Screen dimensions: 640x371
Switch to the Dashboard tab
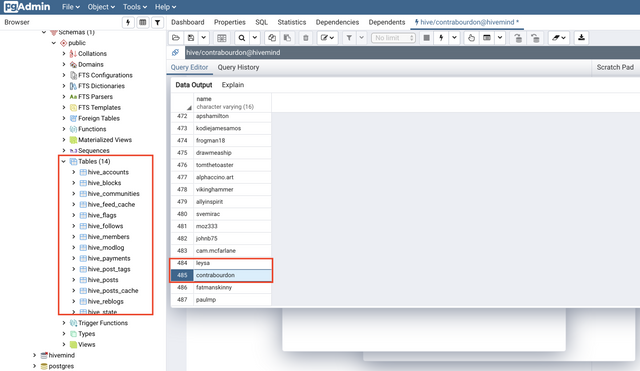pyautogui.click(x=188, y=22)
